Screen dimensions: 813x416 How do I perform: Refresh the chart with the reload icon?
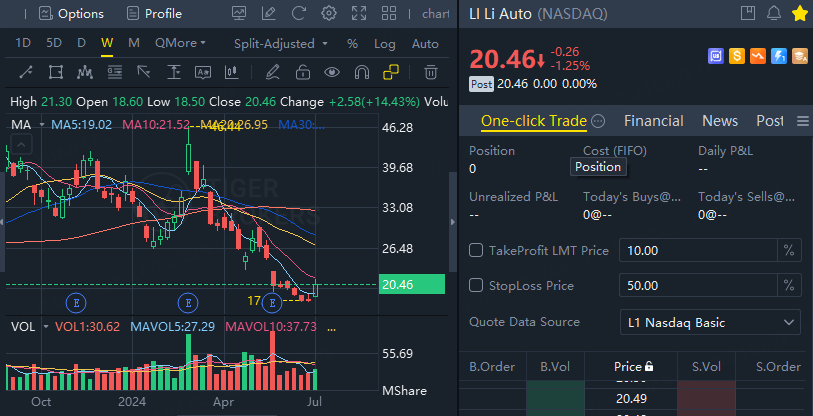click(x=299, y=13)
